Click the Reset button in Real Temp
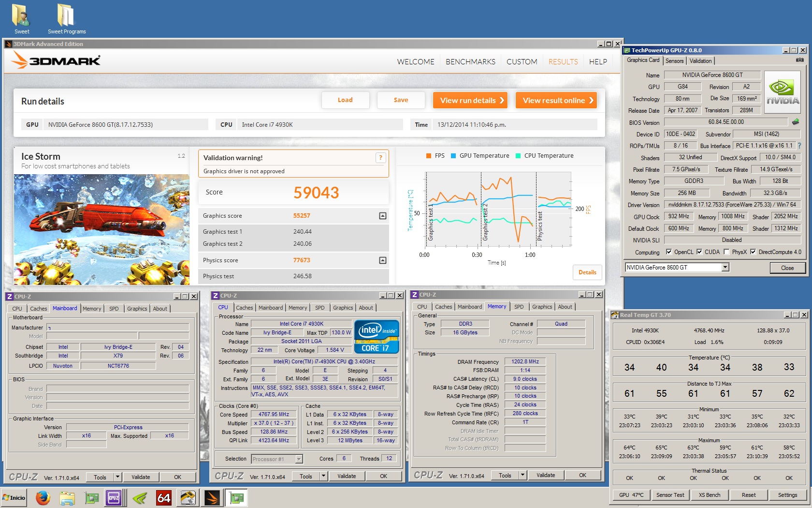 point(748,495)
